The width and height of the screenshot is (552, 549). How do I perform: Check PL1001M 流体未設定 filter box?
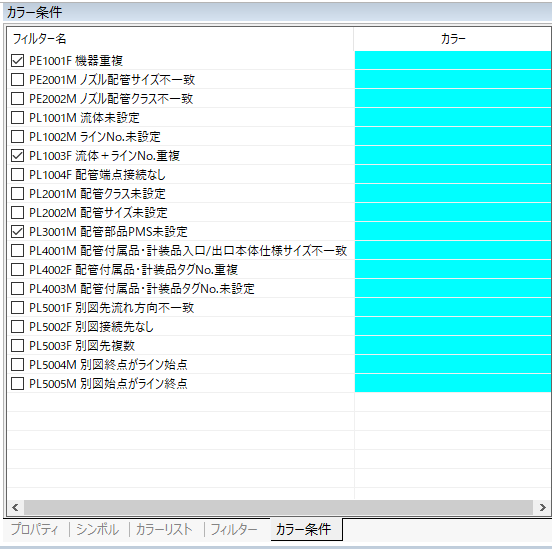17,118
